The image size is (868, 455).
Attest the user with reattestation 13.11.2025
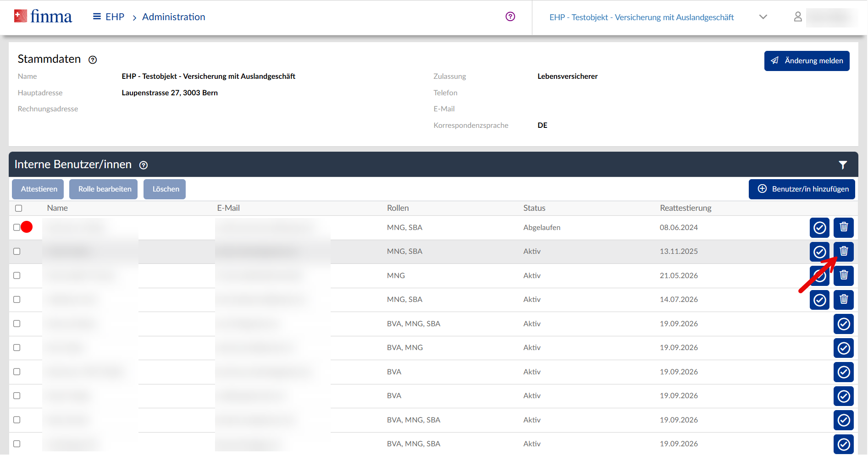tap(819, 252)
